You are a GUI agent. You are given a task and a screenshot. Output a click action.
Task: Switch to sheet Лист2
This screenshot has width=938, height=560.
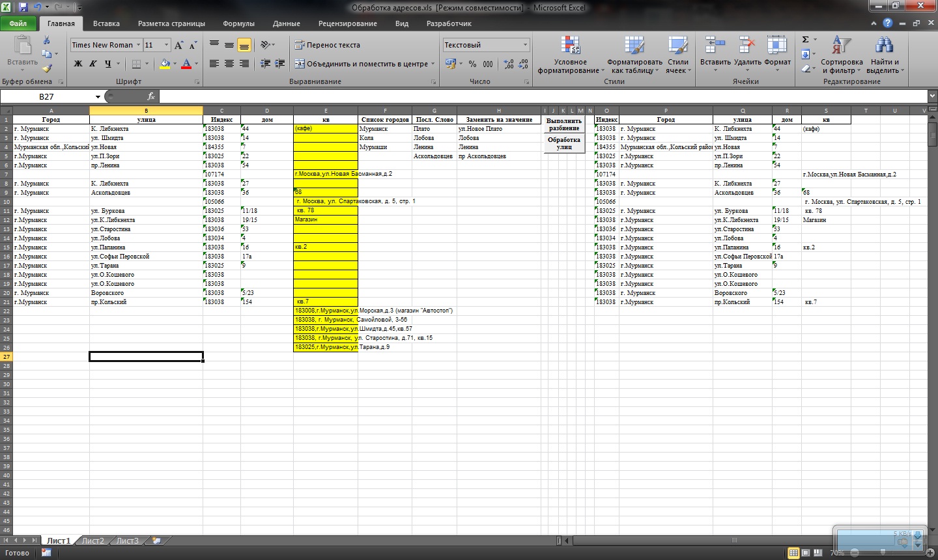[x=93, y=540]
